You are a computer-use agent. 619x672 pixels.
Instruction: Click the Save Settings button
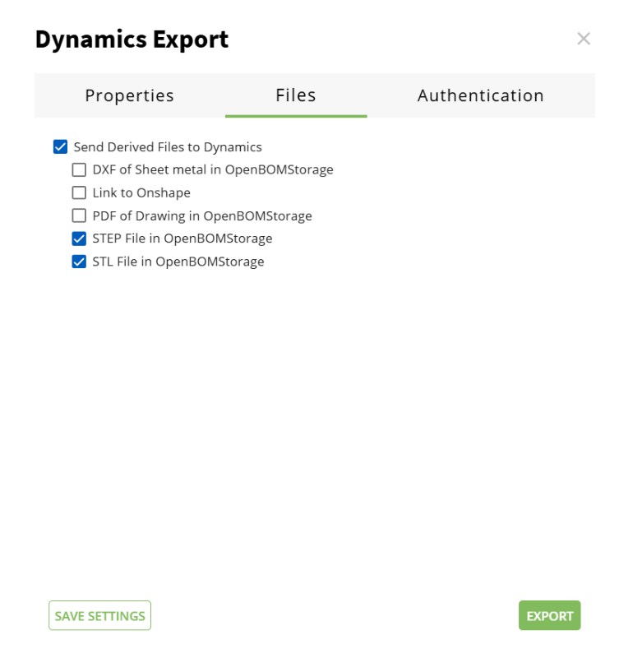[x=99, y=615]
